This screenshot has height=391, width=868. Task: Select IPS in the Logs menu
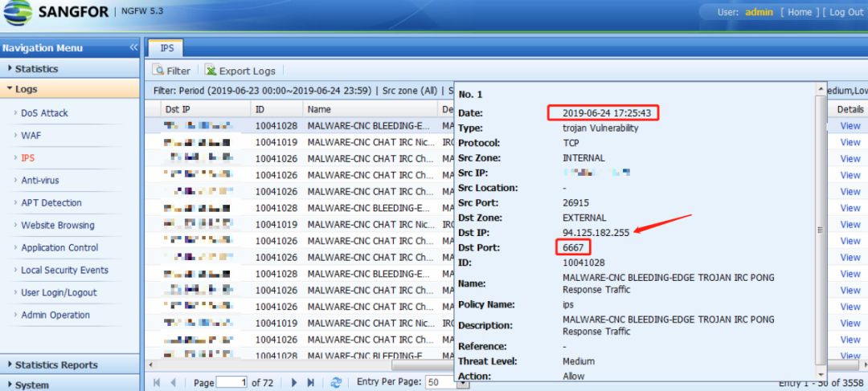(x=27, y=157)
